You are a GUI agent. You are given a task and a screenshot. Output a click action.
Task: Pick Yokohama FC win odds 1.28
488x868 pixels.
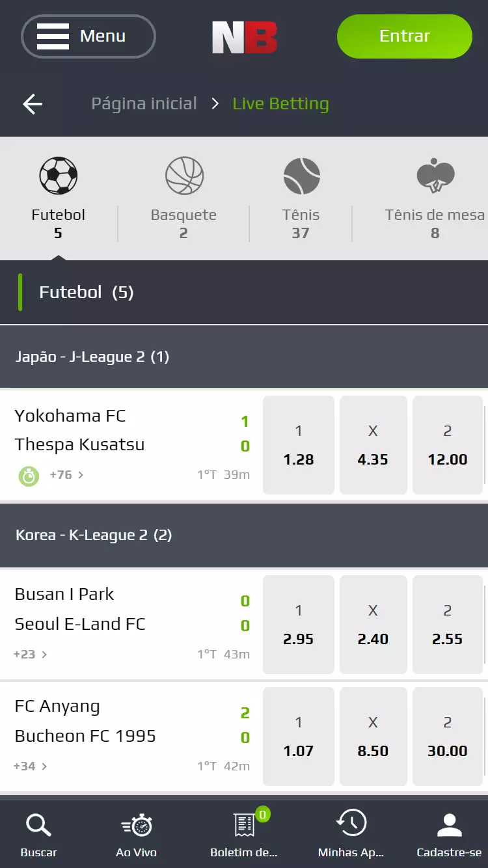[299, 445]
